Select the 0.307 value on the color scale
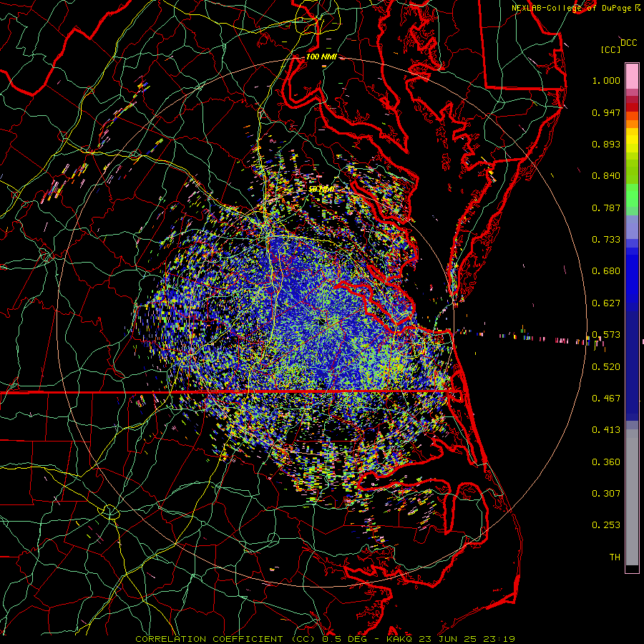This screenshot has width=644, height=644. point(606,494)
